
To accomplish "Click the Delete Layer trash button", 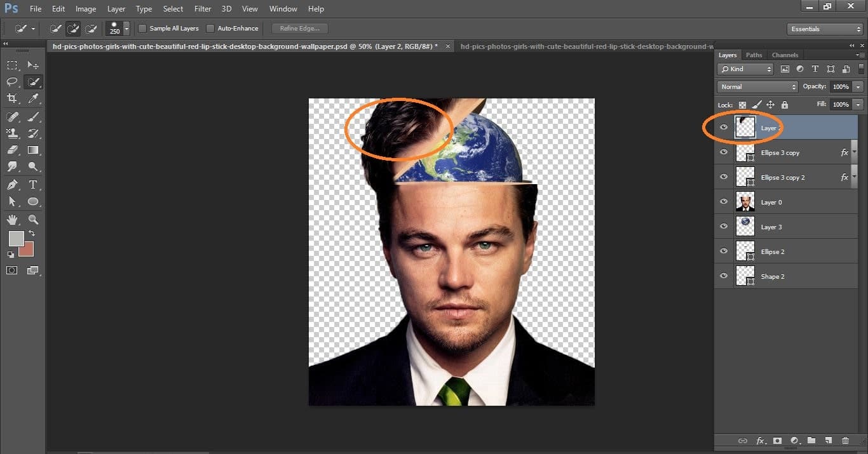I will (x=846, y=441).
